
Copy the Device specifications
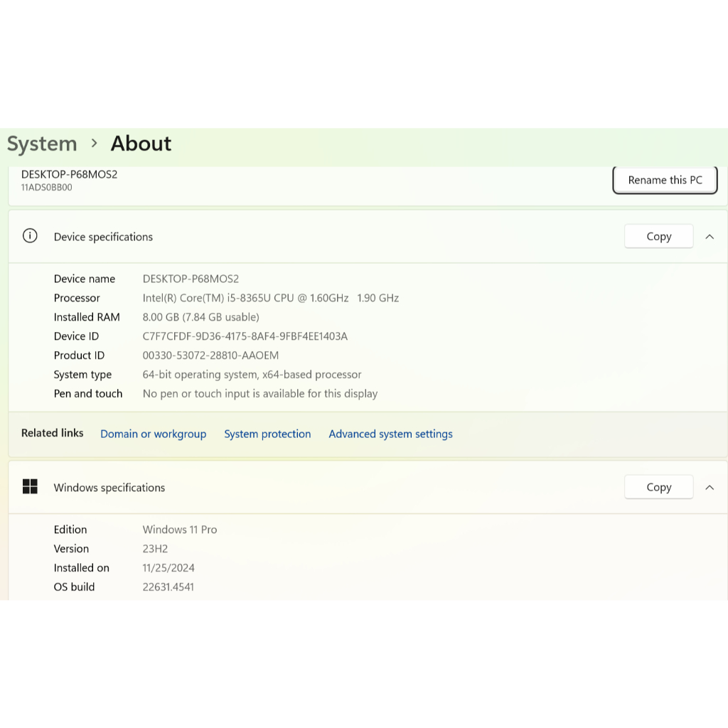pyautogui.click(x=658, y=237)
